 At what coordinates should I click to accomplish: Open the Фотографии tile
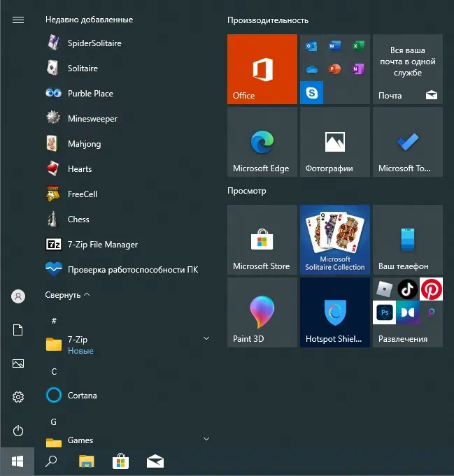(x=335, y=142)
